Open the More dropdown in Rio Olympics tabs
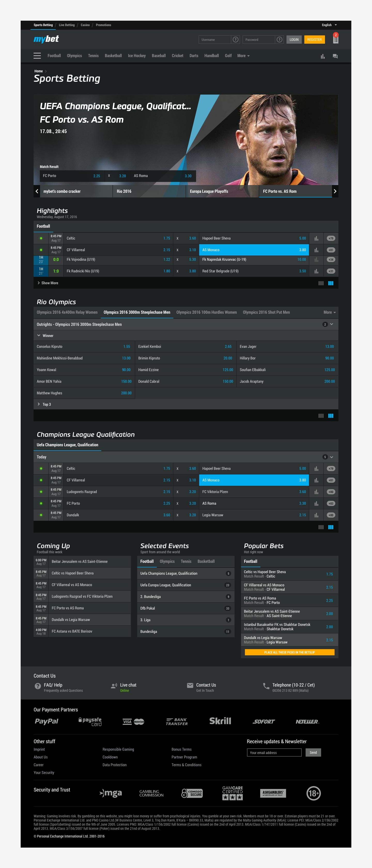 (x=330, y=312)
